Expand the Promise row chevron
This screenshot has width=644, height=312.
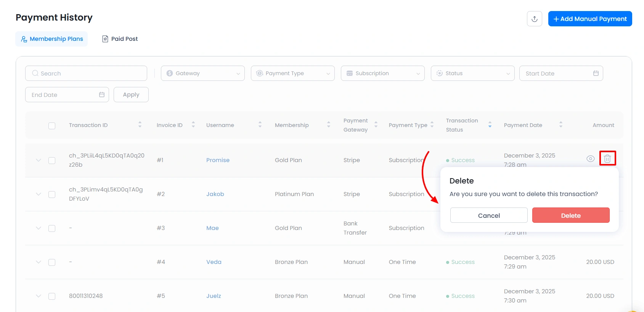39,160
